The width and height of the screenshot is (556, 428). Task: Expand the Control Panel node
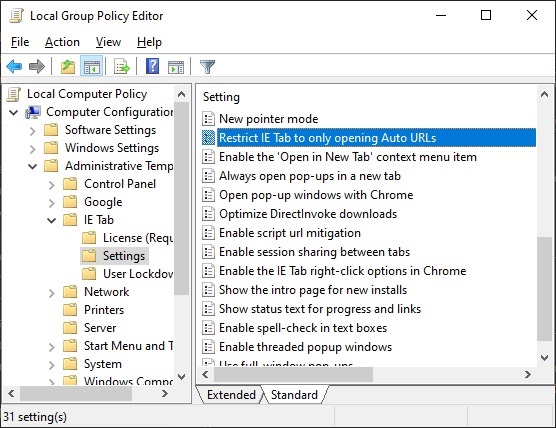pyautogui.click(x=52, y=185)
